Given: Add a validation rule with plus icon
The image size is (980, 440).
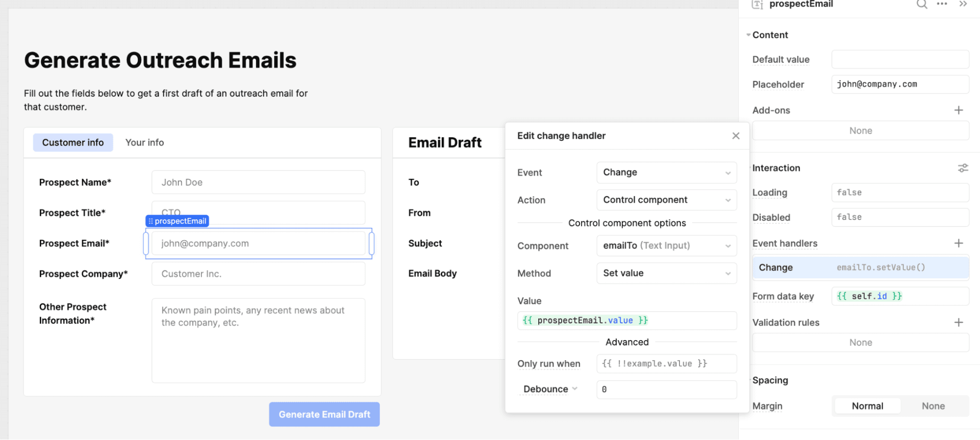Looking at the screenshot, I should pos(958,322).
